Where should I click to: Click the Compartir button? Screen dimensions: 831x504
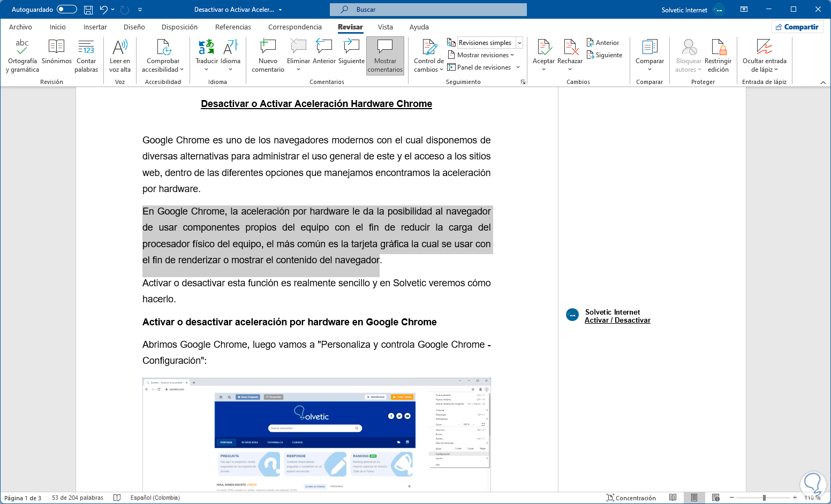pos(797,27)
